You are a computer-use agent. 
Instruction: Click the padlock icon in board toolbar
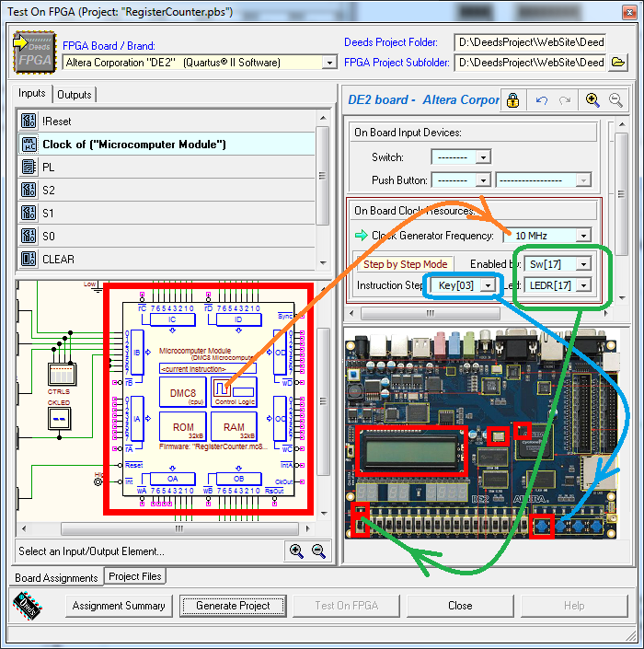pos(512,99)
